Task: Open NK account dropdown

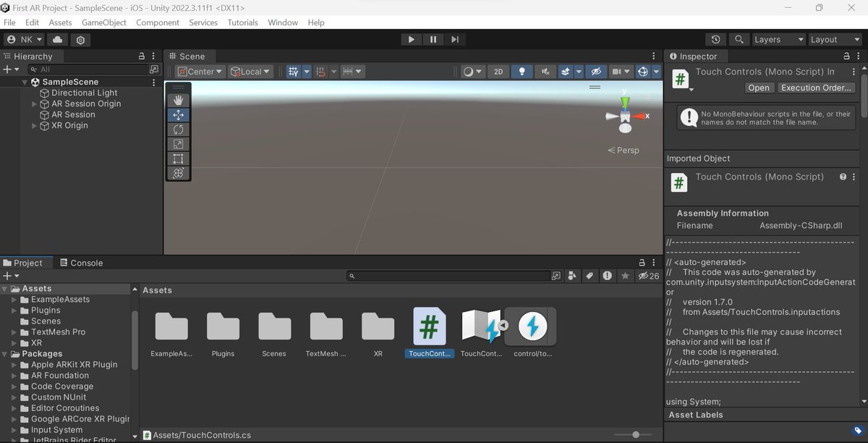Action: coord(25,40)
